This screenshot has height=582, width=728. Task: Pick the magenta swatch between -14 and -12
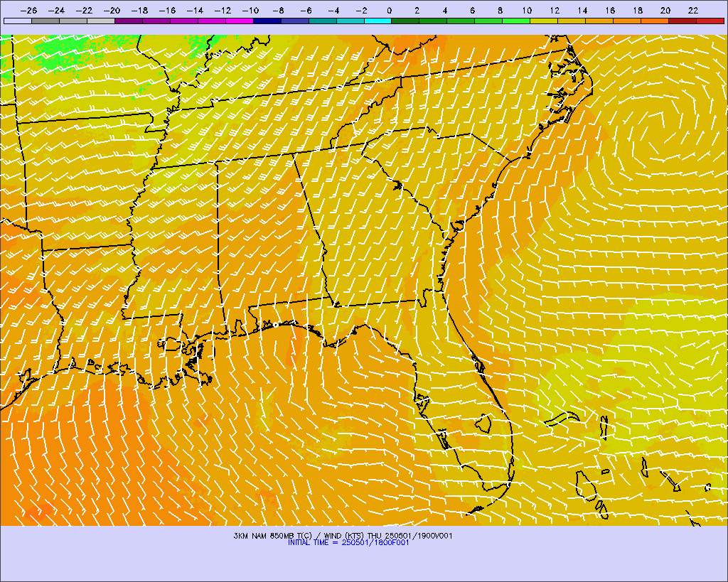point(212,21)
